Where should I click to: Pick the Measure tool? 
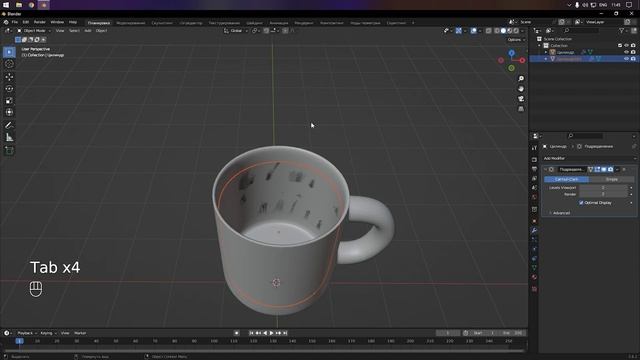click(9, 138)
